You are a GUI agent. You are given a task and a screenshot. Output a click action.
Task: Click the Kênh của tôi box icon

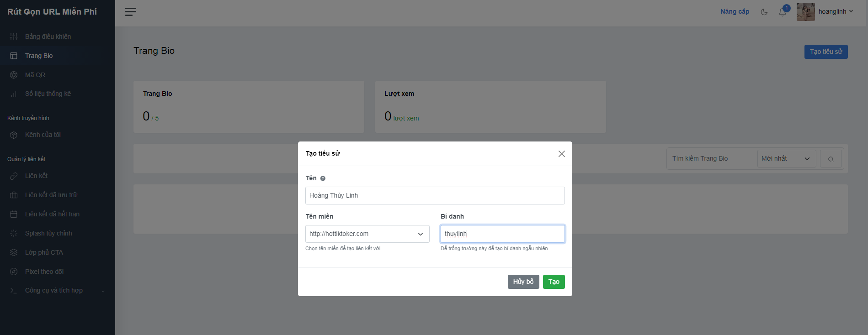[14, 135]
